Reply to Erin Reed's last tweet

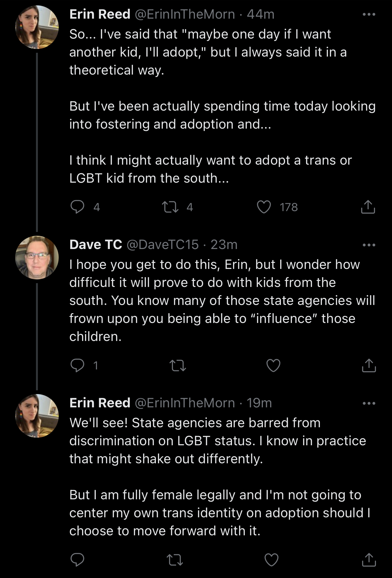(77, 560)
